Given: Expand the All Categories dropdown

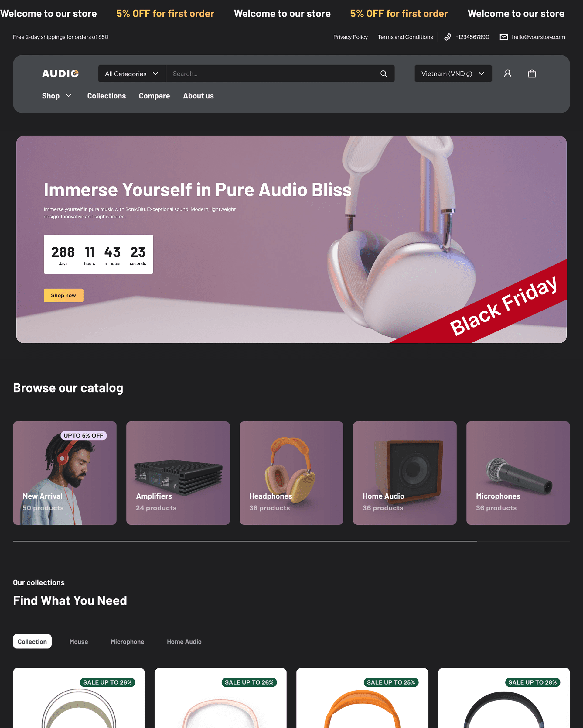Looking at the screenshot, I should click(132, 74).
